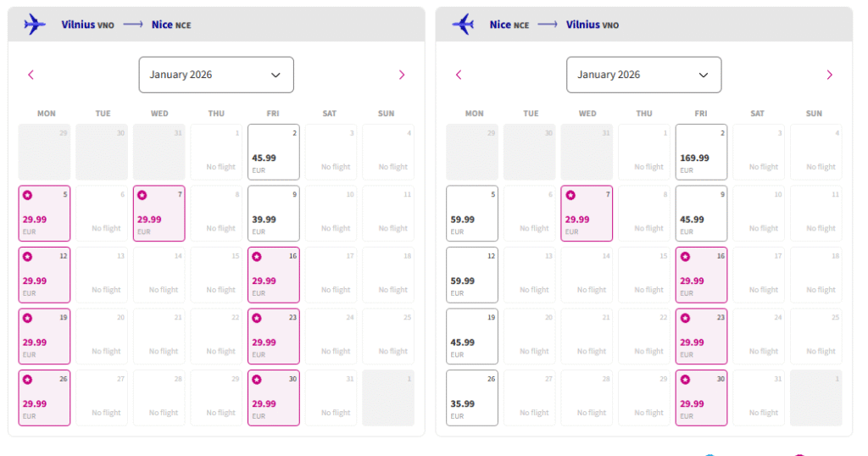The height and width of the screenshot is (456, 868).
Task: Go to previous month in Vilnius–Nice calendar
Action: click(31, 75)
